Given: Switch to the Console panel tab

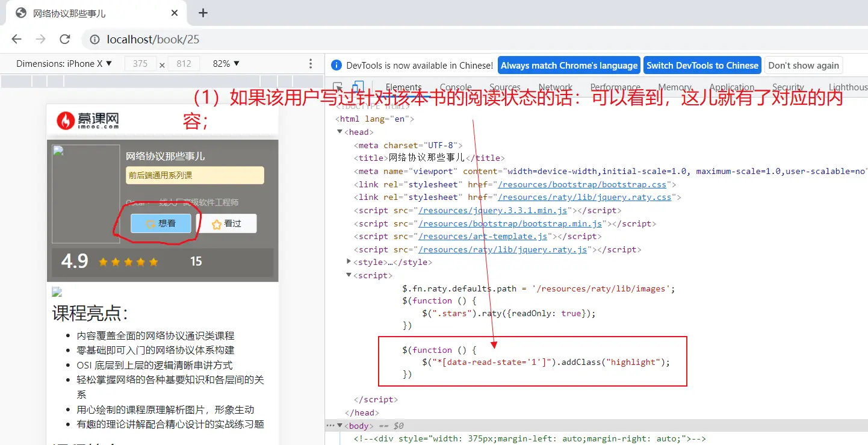Looking at the screenshot, I should 456,87.
